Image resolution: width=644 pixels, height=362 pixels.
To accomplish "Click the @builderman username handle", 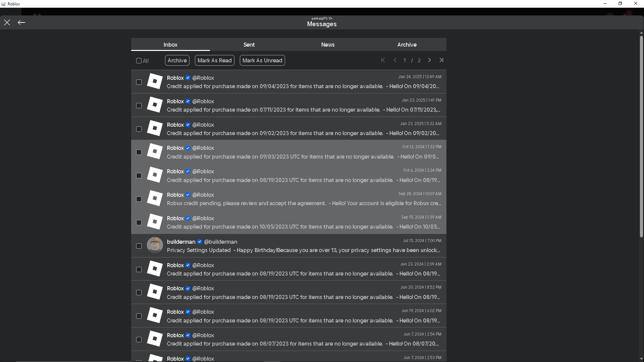I will point(221,242).
